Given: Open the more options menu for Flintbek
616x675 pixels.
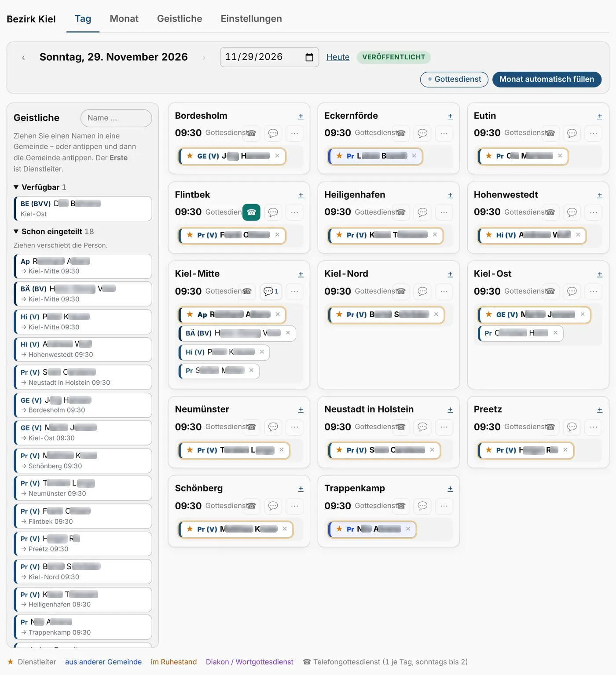Looking at the screenshot, I should coord(295,212).
